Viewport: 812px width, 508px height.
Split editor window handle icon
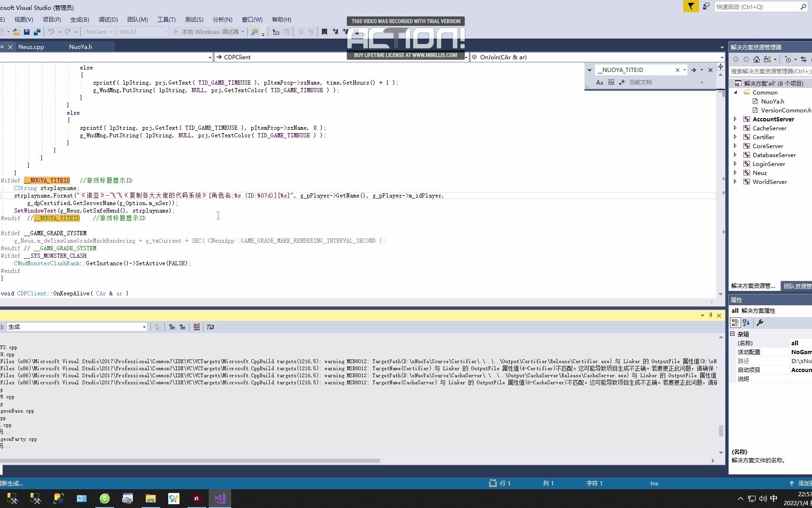pos(721,66)
